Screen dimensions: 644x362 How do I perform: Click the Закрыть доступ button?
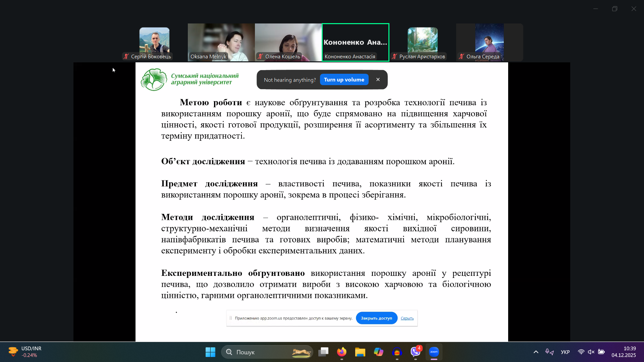pyautogui.click(x=376, y=318)
